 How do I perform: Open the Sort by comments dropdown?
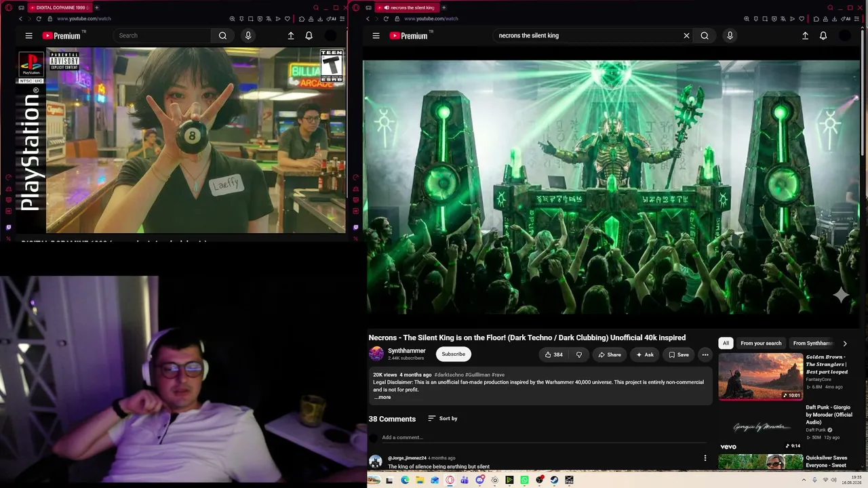pos(443,419)
